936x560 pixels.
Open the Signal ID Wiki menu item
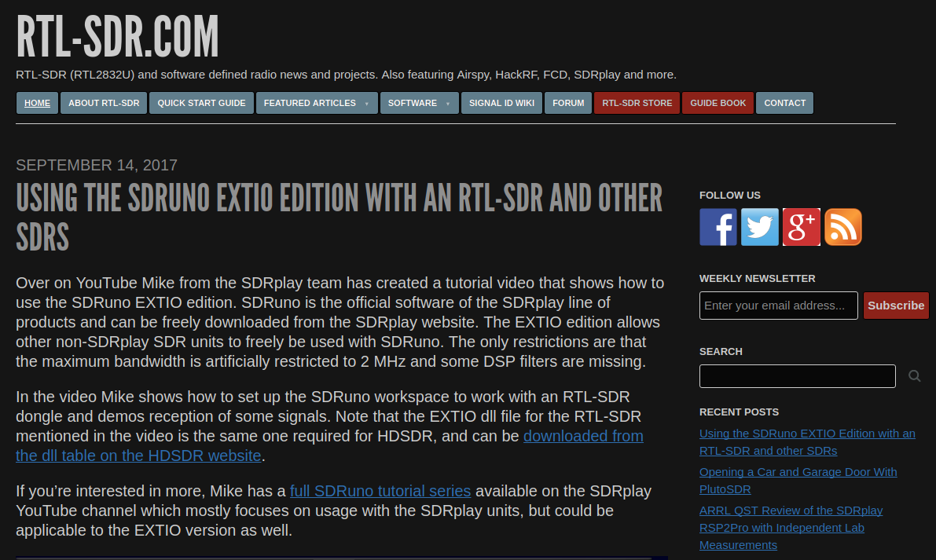pos(501,103)
